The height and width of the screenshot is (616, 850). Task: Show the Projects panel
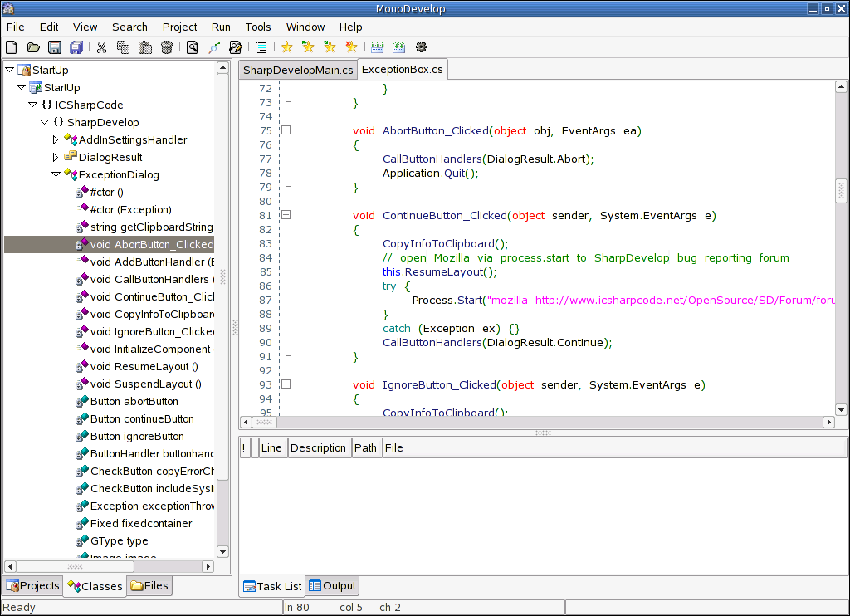click(32, 585)
